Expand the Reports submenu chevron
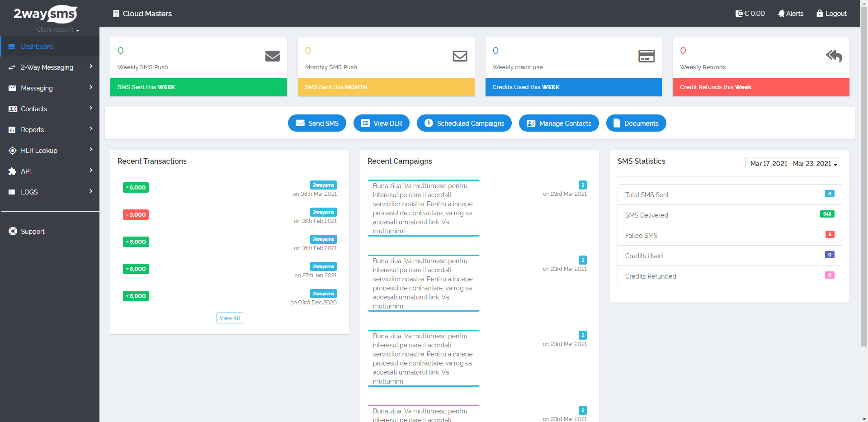This screenshot has width=868, height=422. [x=91, y=129]
